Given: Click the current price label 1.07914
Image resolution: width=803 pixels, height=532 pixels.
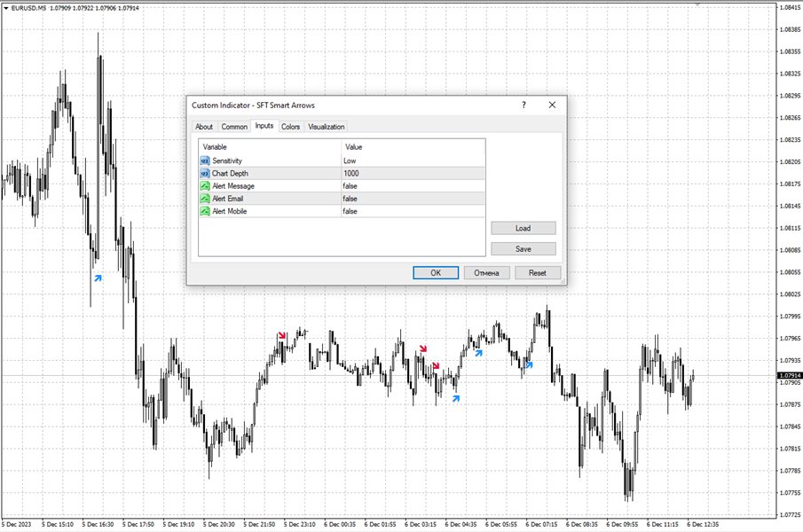Looking at the screenshot, I should (x=790, y=375).
